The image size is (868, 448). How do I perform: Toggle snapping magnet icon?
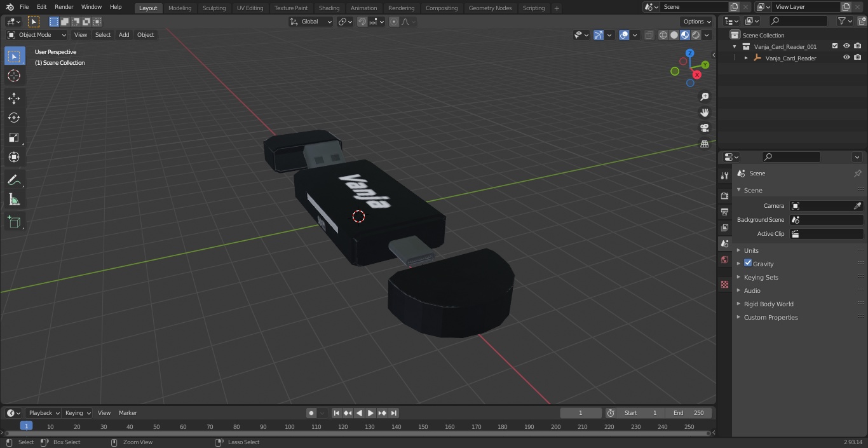point(362,22)
